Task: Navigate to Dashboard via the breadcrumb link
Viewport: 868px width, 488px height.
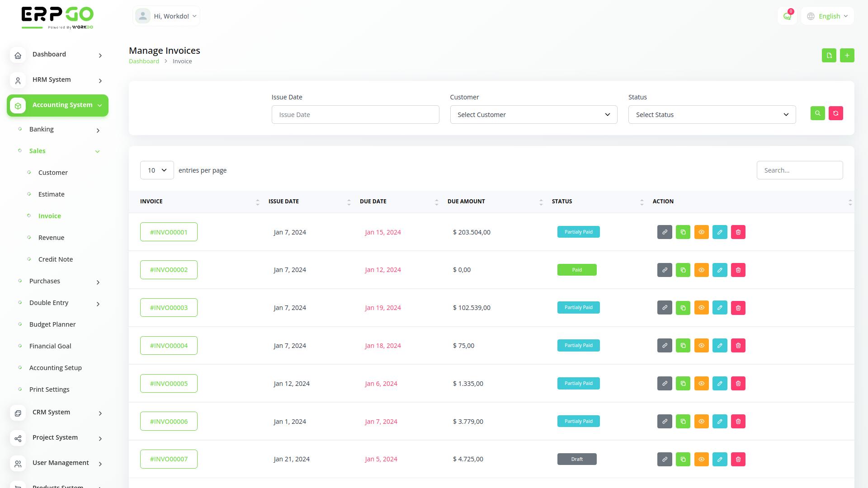Action: click(144, 61)
